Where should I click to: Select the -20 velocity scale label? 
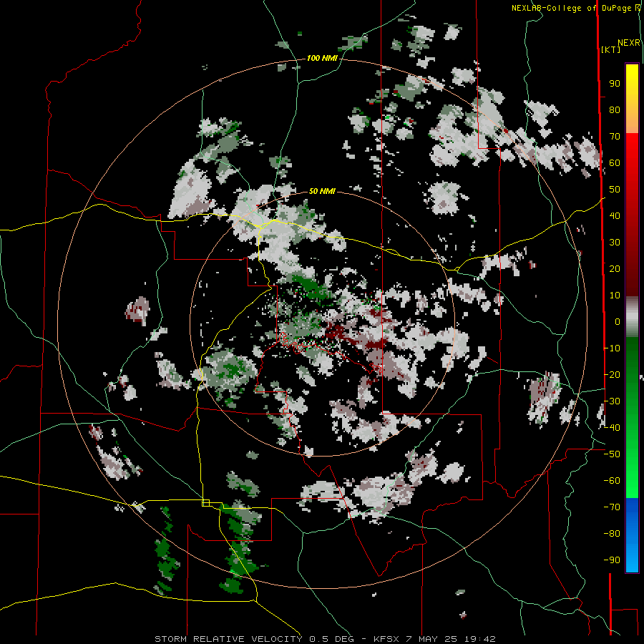(612, 375)
